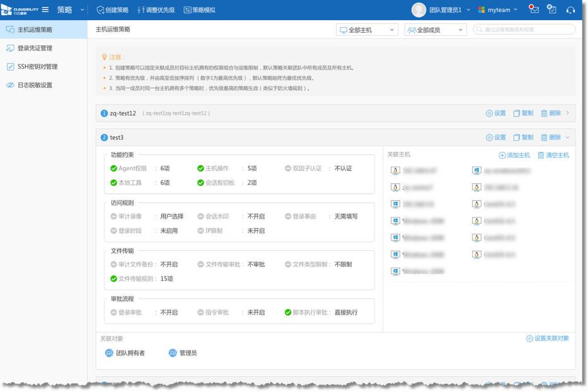Open the task checklist icon in the header
Image resolution: width=588 pixels, height=392 pixels.
coord(551,9)
